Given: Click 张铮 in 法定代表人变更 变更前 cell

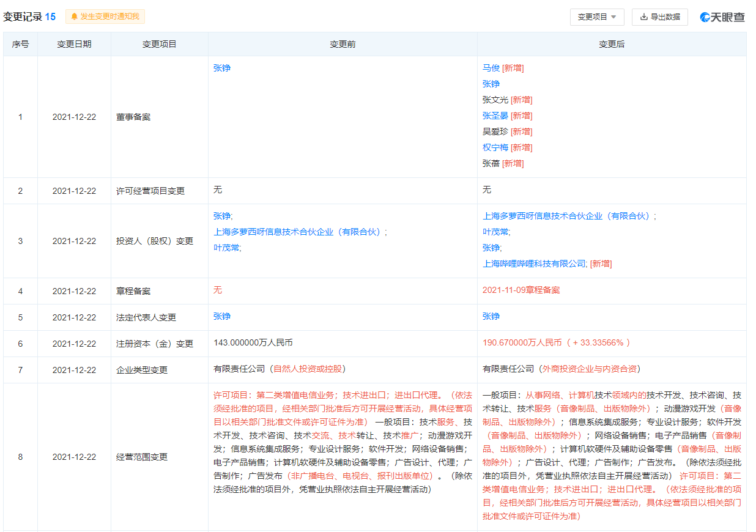Looking at the screenshot, I should (x=222, y=316).
